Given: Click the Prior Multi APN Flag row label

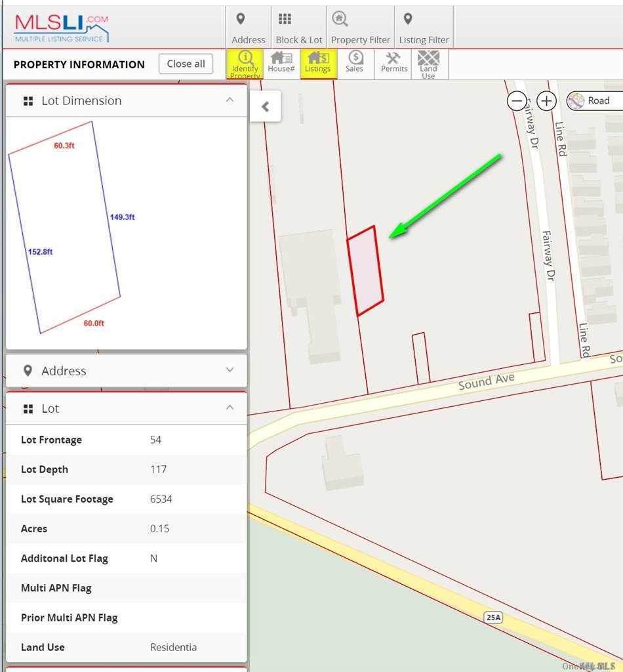Looking at the screenshot, I should (70, 618).
